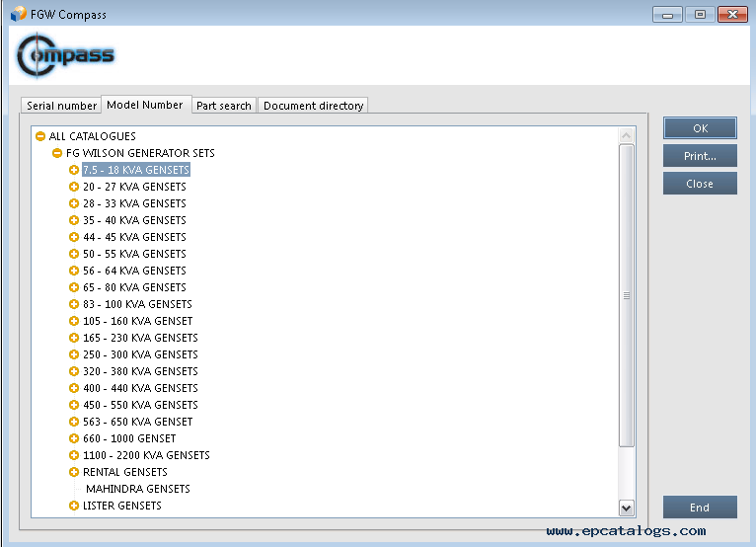This screenshot has height=547, width=756.
Task: Select the 20 - 27 KVA GENSETS row
Action: pos(134,187)
